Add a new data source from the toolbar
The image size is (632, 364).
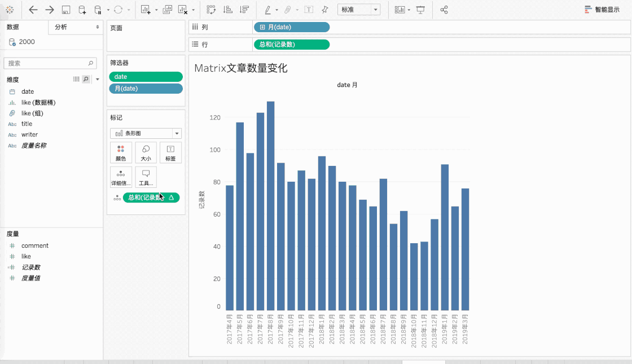[82, 10]
